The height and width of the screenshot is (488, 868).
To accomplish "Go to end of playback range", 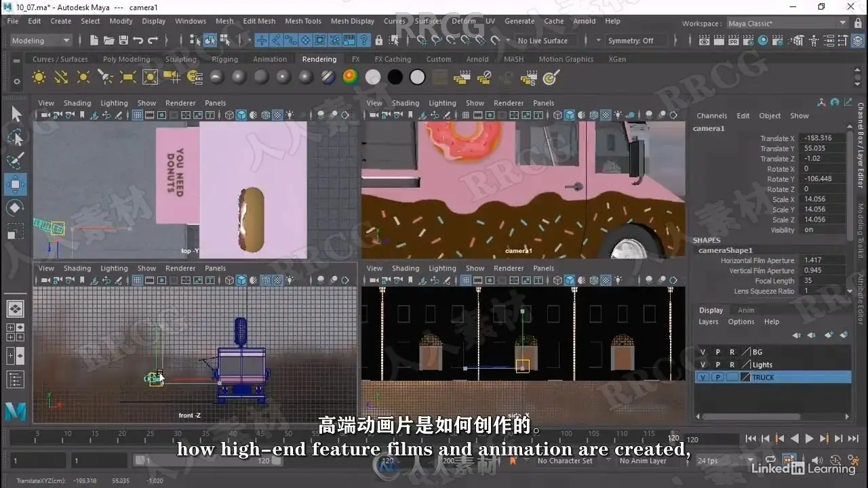I will click(x=853, y=439).
